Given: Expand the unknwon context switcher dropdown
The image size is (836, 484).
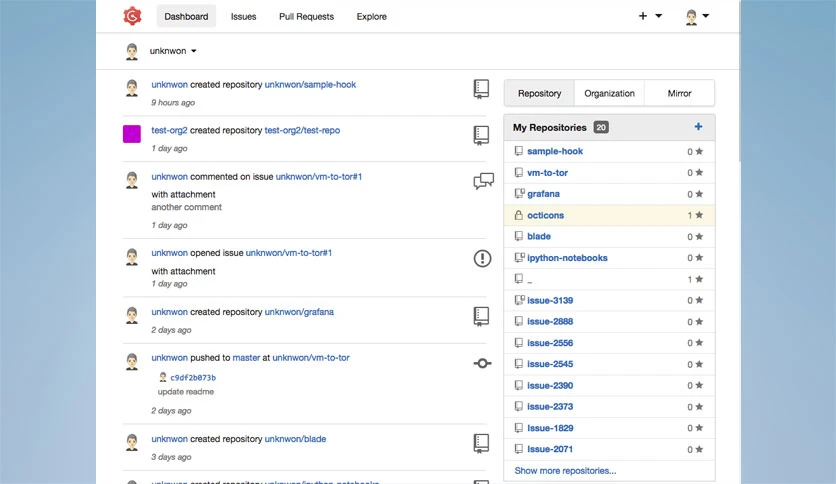Looking at the screenshot, I should pyautogui.click(x=173, y=51).
